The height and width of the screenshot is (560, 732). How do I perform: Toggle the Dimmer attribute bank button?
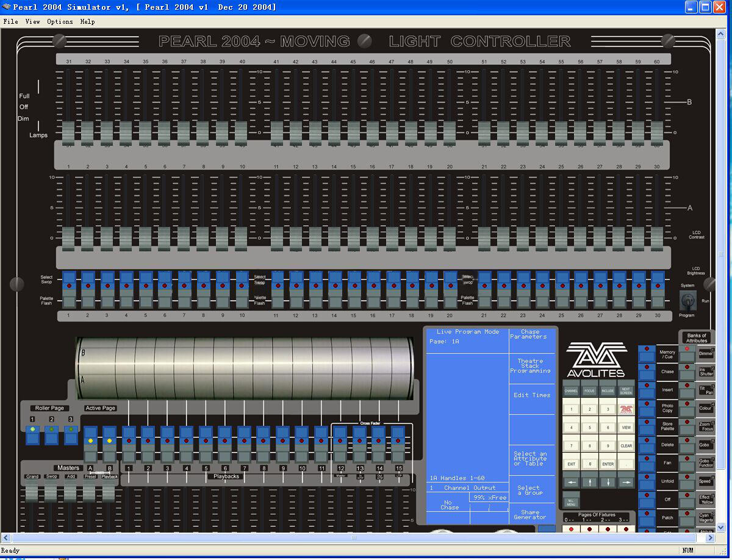coord(705,354)
